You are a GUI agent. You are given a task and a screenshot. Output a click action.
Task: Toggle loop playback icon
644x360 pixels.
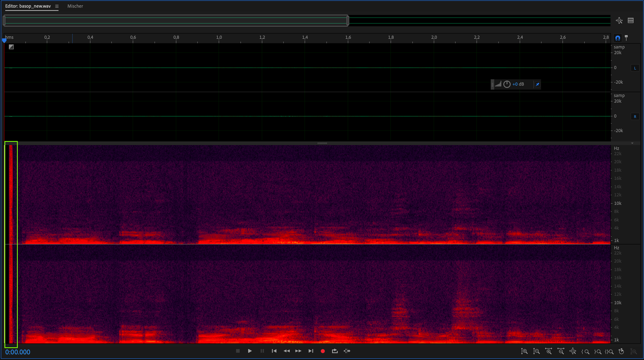click(335, 351)
